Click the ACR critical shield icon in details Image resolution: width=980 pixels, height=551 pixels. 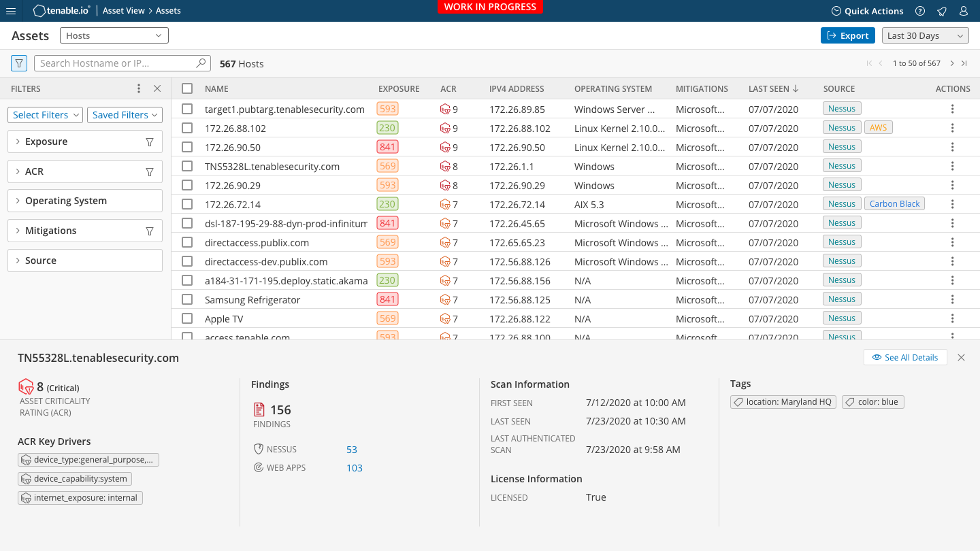(x=26, y=386)
